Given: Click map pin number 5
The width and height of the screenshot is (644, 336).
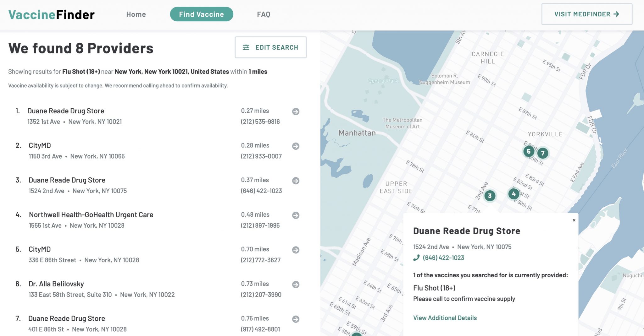Looking at the screenshot, I should coord(529,151).
